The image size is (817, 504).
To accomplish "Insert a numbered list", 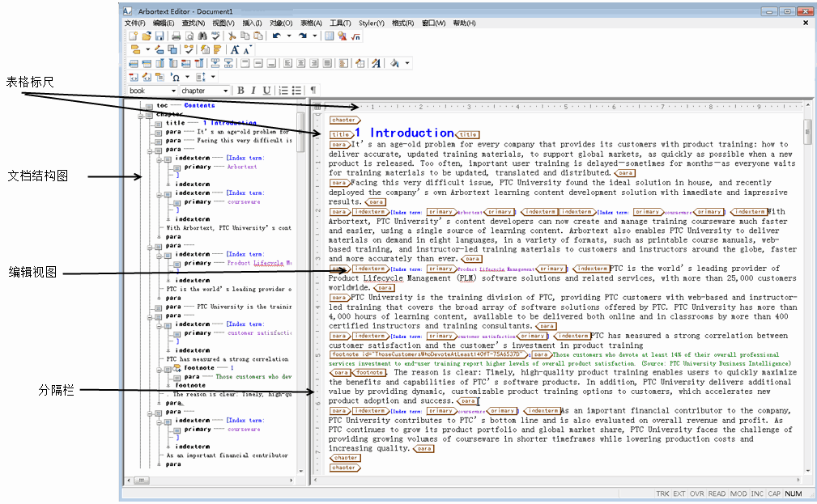I will tap(283, 90).
